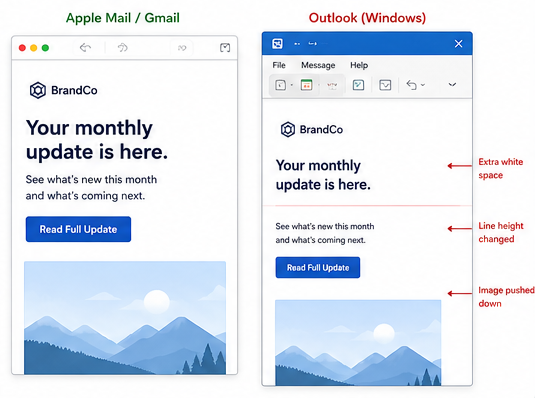Click the headline "Your monthly update is here." in Apple Mail
The height and width of the screenshot is (398, 535).
point(97,140)
